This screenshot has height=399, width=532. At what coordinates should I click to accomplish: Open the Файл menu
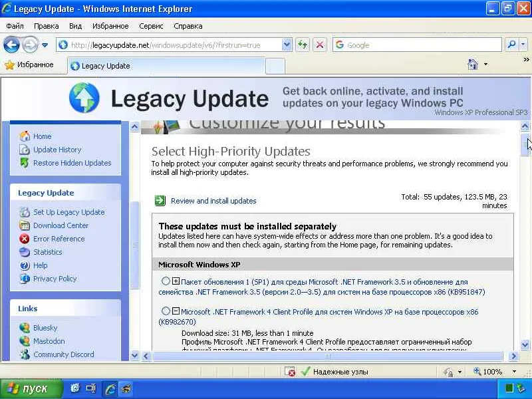point(15,26)
